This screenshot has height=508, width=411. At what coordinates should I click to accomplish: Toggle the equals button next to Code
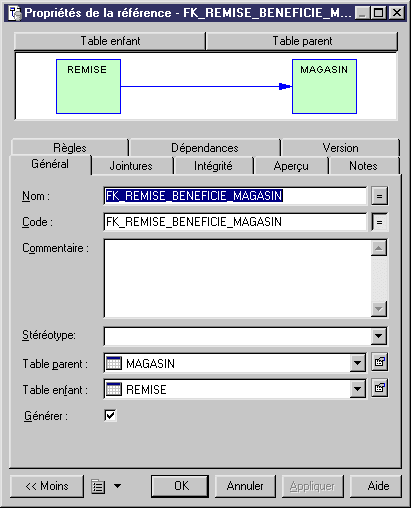point(379,222)
